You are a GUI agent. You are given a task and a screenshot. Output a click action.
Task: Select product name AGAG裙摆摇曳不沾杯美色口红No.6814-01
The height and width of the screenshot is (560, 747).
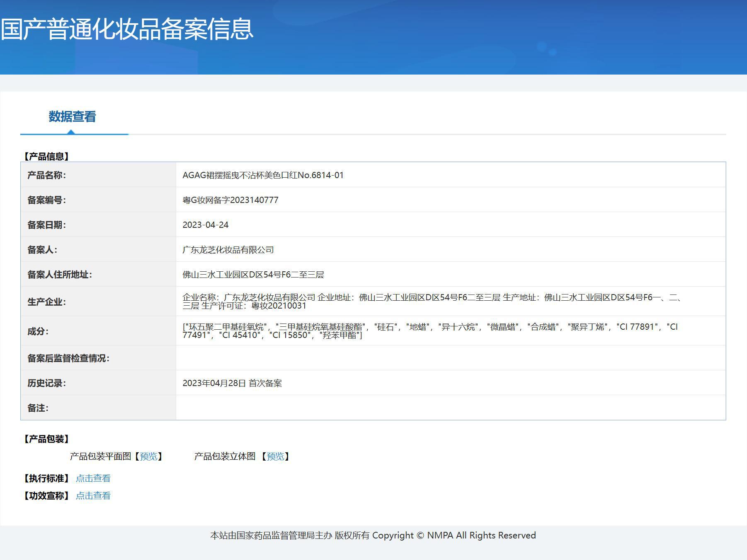[x=263, y=175]
